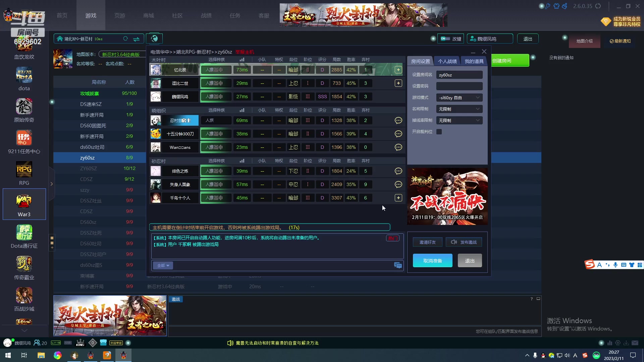Screen dimensions: 644x362
Task: Open the 游戏模式 dropdown
Action: [459, 98]
